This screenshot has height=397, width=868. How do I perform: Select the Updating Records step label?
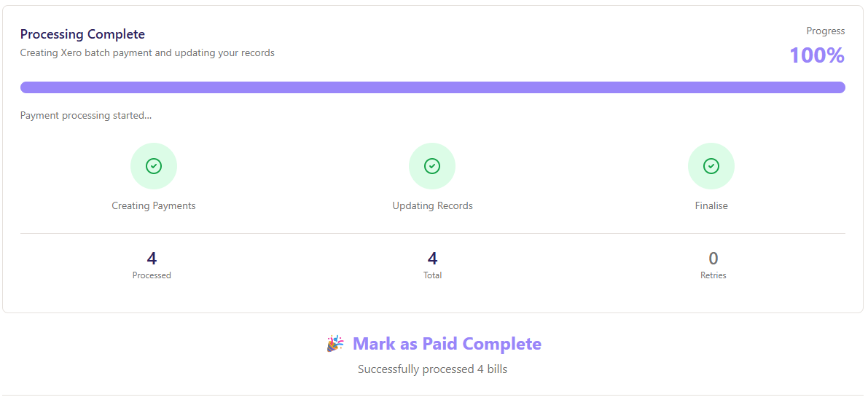(x=432, y=205)
